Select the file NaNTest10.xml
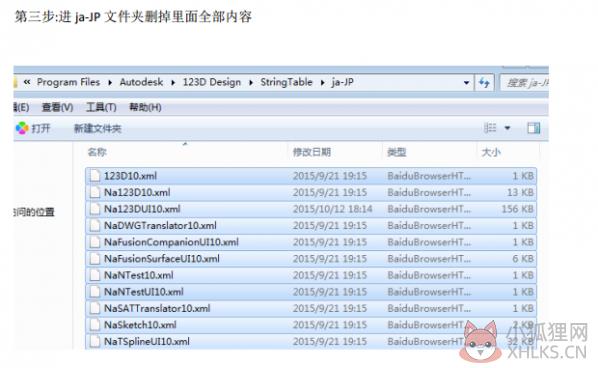This screenshot has width=598, height=368. click(311, 275)
